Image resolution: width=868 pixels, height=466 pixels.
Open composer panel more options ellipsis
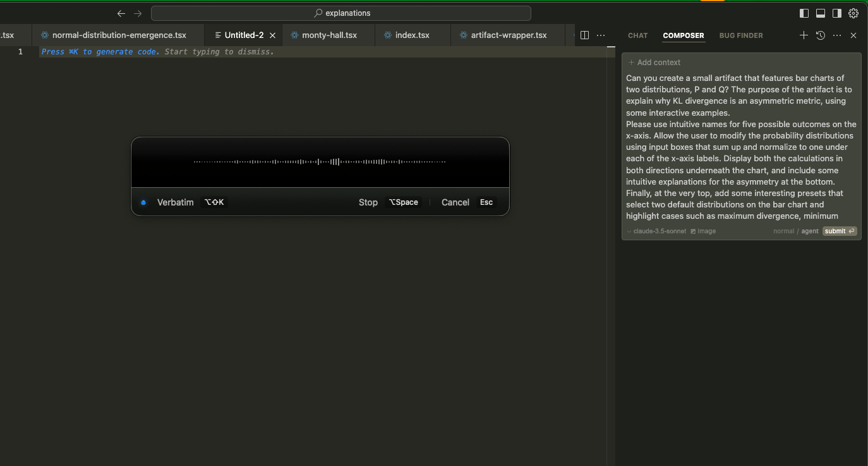click(837, 35)
